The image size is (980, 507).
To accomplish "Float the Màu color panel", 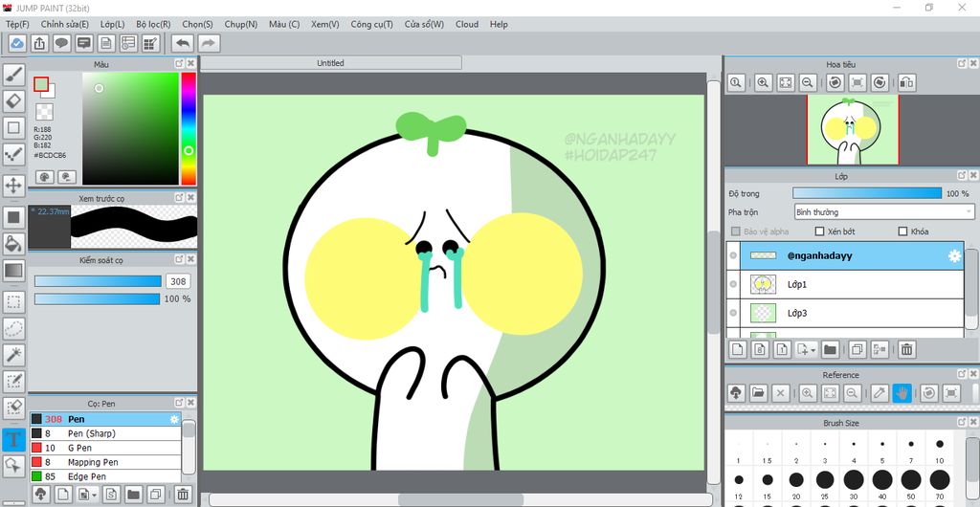I will pyautogui.click(x=179, y=64).
